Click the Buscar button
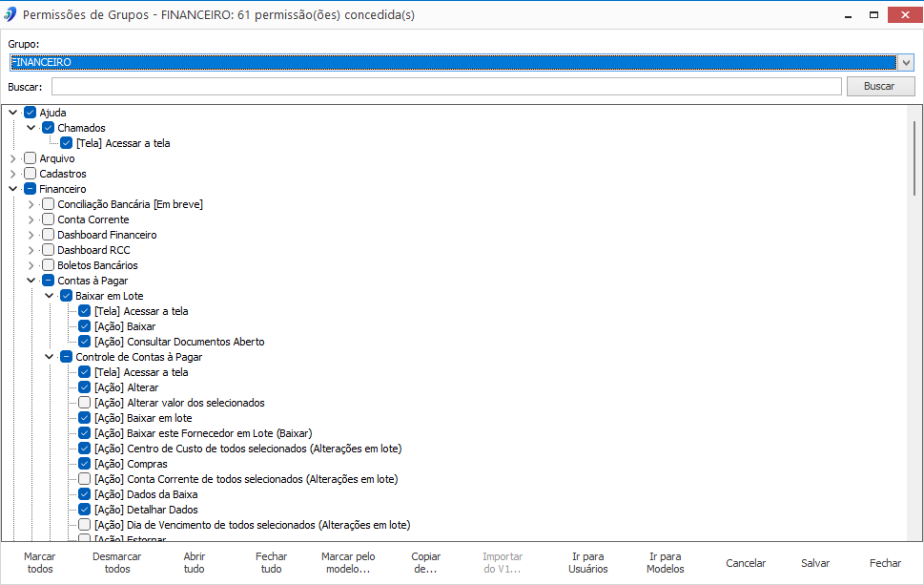Image resolution: width=924 pixels, height=585 pixels. coord(880,86)
